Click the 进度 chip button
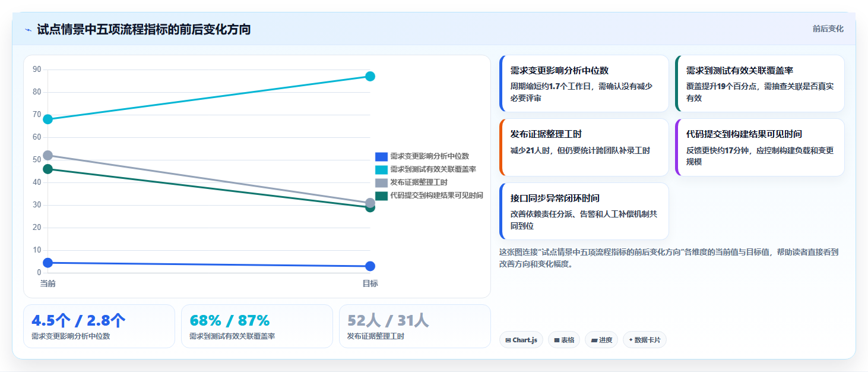Viewport: 868px width, 372px height. click(601, 340)
